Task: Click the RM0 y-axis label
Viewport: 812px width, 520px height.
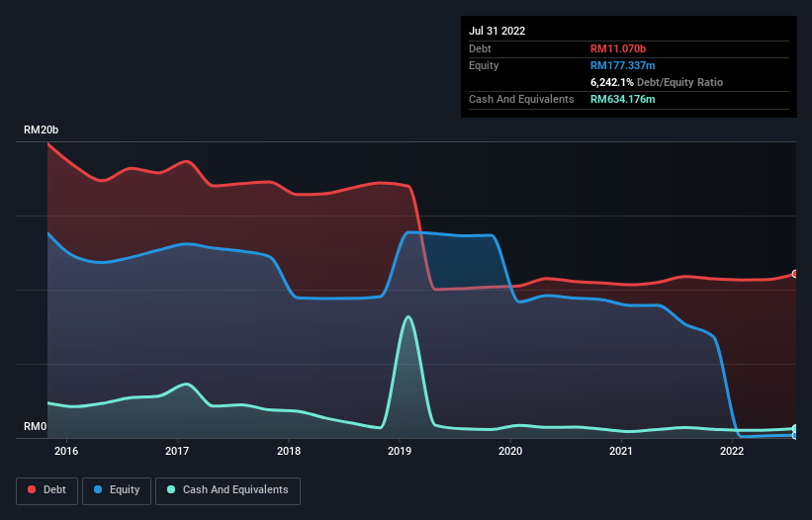Action: pyautogui.click(x=35, y=426)
